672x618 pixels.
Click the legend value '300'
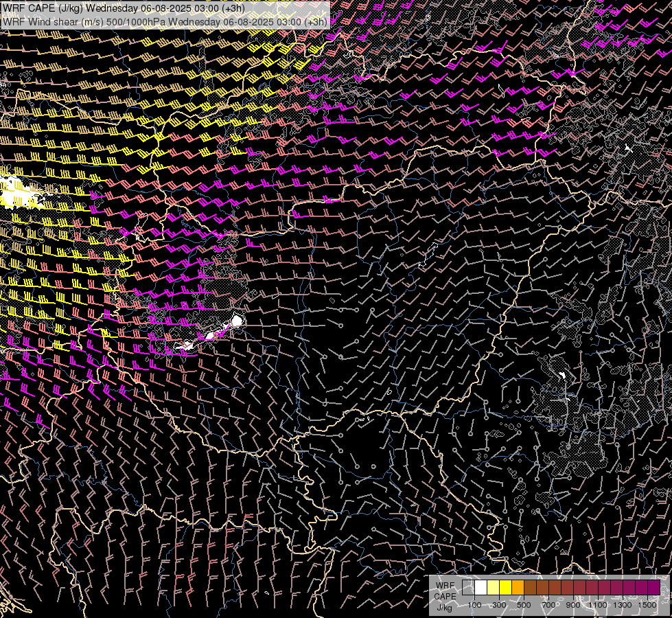pyautogui.click(x=499, y=605)
